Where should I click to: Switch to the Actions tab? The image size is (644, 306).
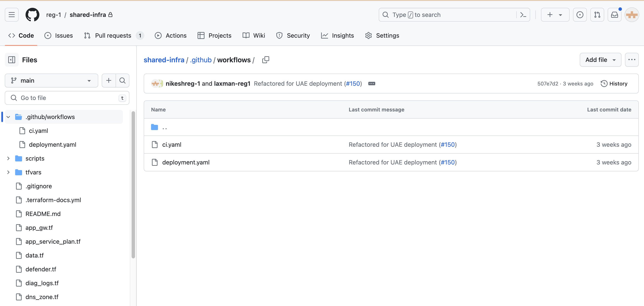171,35
